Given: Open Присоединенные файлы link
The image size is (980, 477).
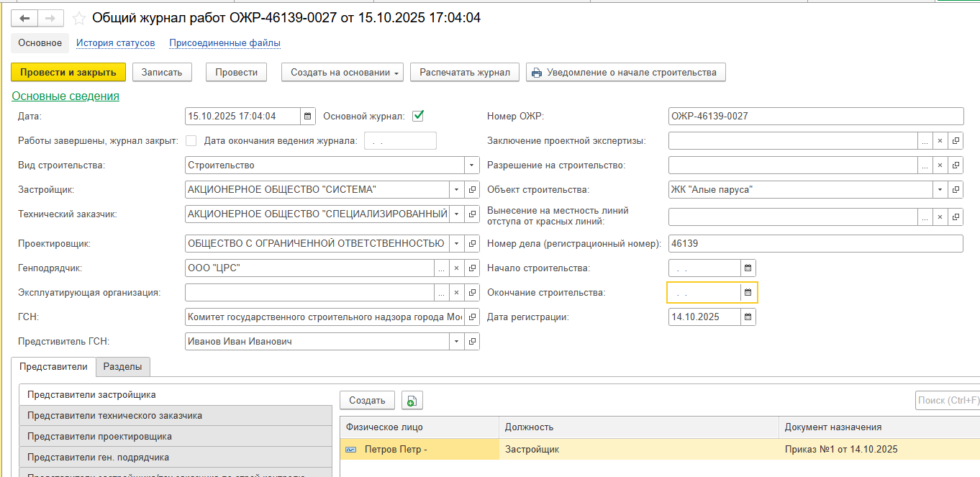Looking at the screenshot, I should [x=224, y=43].
